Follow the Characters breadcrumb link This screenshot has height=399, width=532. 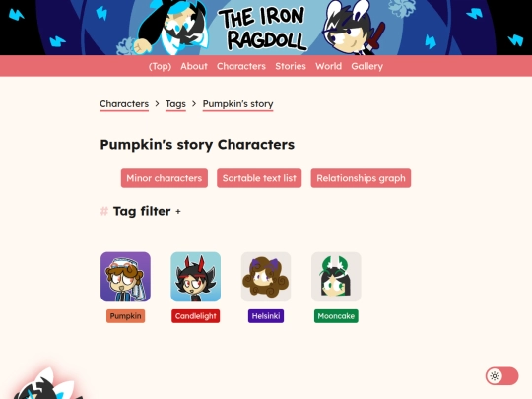tap(124, 104)
